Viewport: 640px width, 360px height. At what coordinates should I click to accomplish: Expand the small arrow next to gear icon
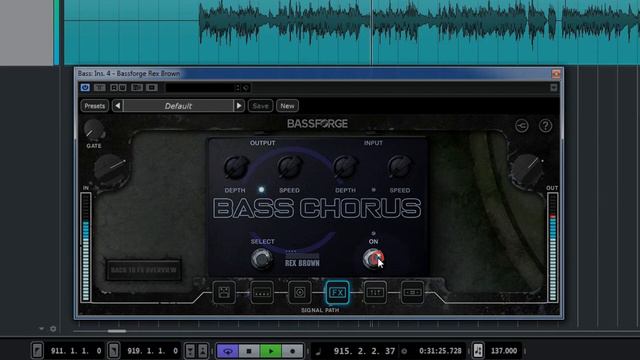(x=41, y=329)
